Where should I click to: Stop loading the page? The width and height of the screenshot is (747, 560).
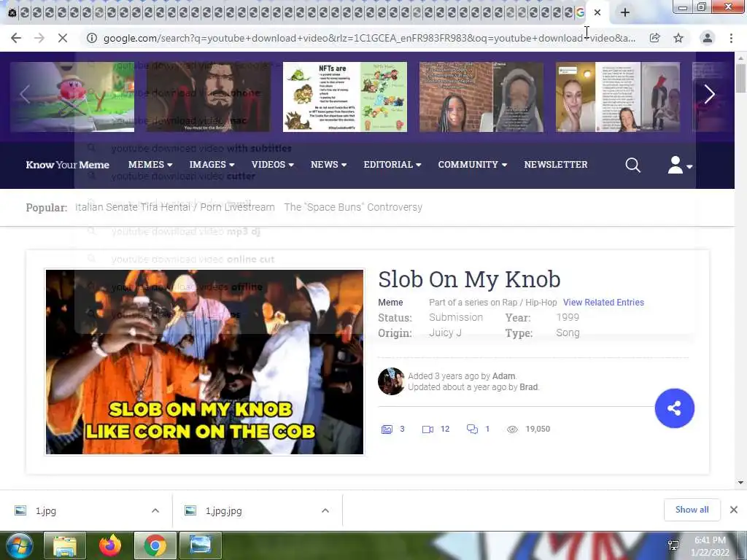63,38
